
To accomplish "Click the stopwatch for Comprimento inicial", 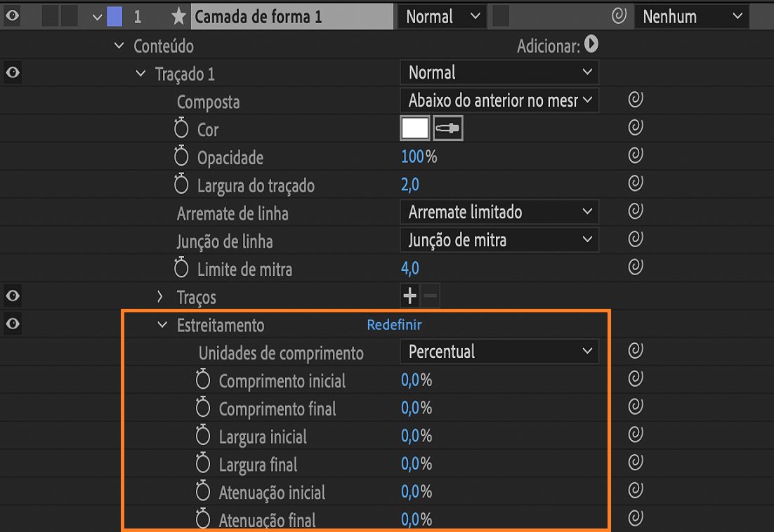I will click(202, 380).
